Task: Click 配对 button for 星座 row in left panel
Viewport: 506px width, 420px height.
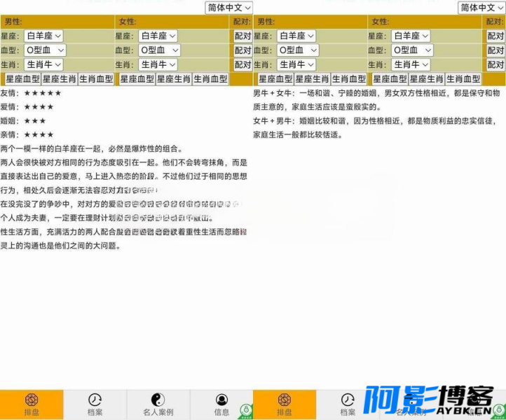Action: (x=242, y=36)
